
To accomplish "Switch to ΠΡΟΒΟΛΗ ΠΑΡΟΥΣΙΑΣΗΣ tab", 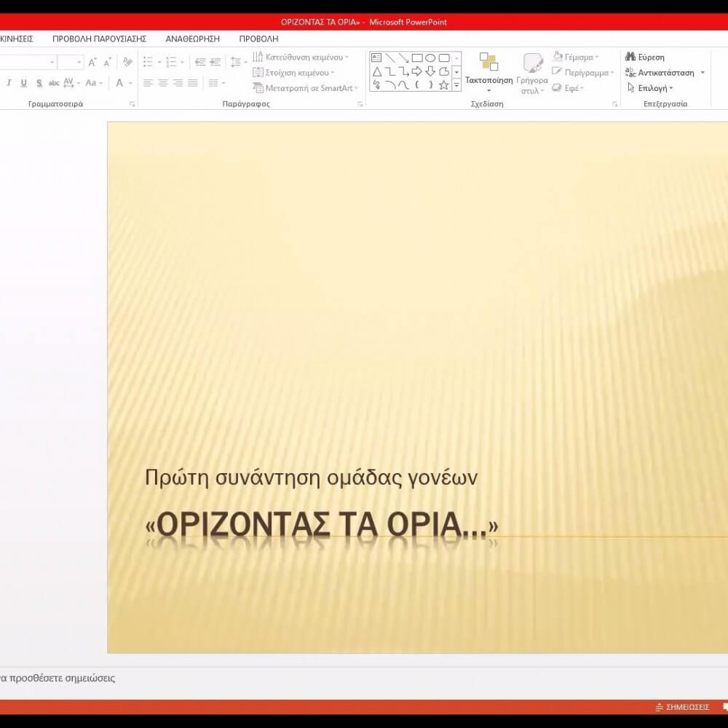I will [99, 39].
